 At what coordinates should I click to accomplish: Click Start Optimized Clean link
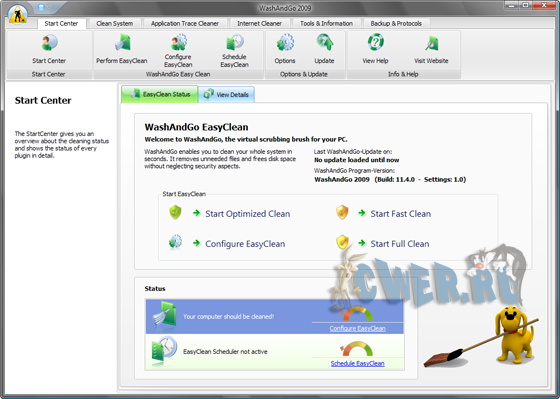pos(248,214)
